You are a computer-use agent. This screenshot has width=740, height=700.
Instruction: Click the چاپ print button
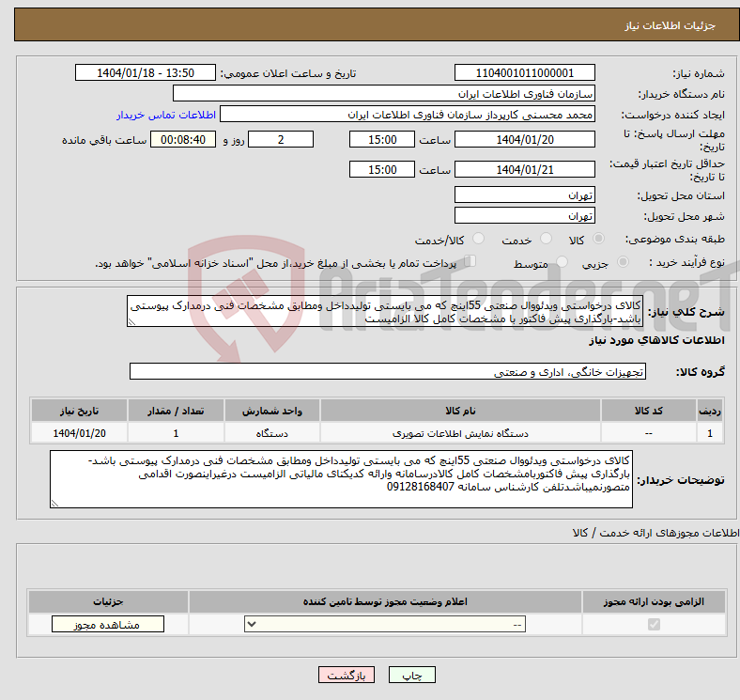[411, 676]
